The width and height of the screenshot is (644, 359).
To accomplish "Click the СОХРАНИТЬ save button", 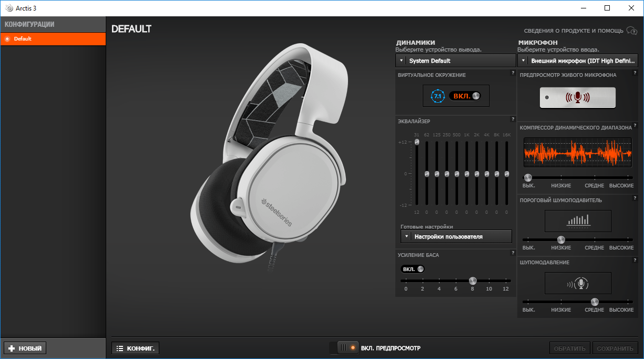I will click(615, 348).
